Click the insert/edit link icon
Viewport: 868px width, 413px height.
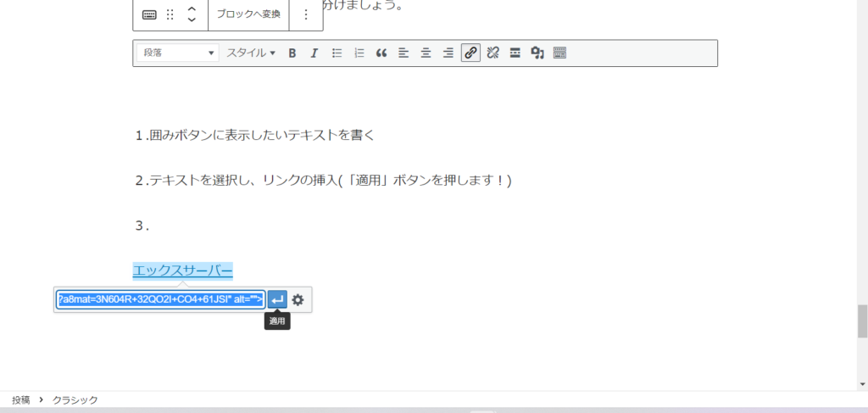470,53
